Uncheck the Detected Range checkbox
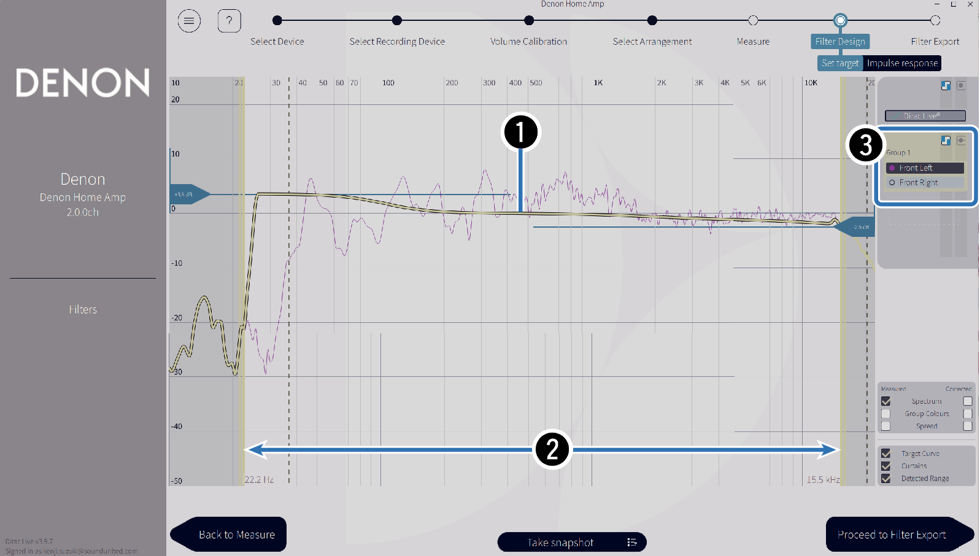Screen dimensions: 980x556 [x=885, y=479]
